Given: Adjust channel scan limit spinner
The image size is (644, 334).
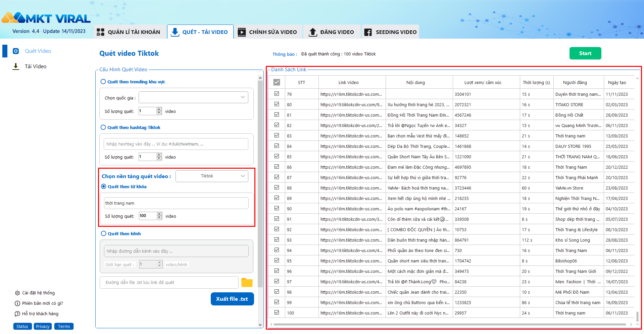Looking at the screenshot, I should (x=160, y=264).
